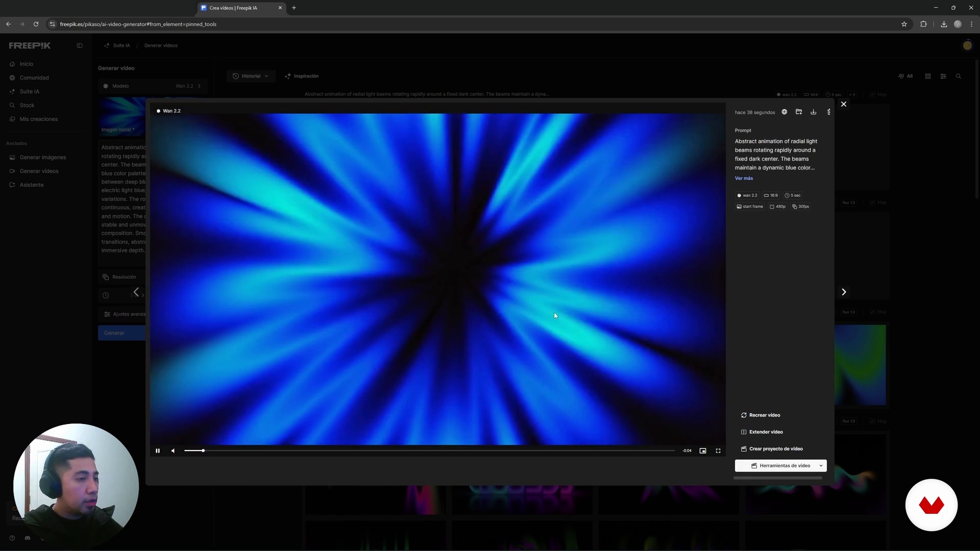Click Ver más to expand prompt

[x=744, y=179]
